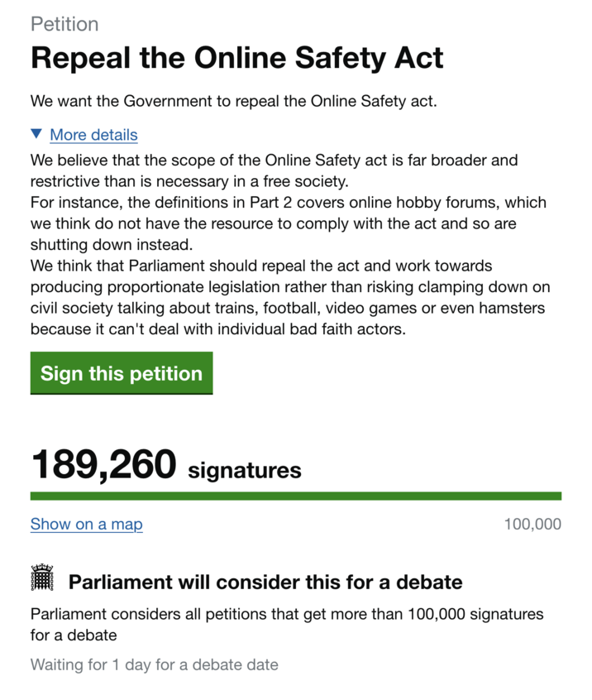This screenshot has width=592, height=700.
Task: Collapse the More details section
Action: [x=93, y=135]
